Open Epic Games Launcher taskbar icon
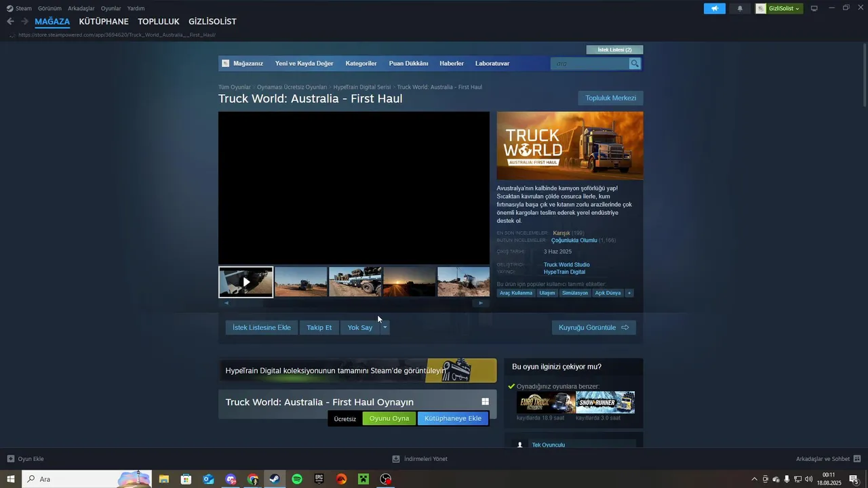This screenshot has height=488, width=868. coord(319,479)
